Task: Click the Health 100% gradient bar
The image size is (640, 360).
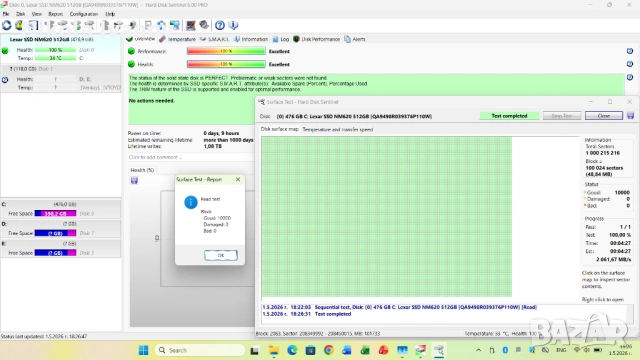Action: 226,64
